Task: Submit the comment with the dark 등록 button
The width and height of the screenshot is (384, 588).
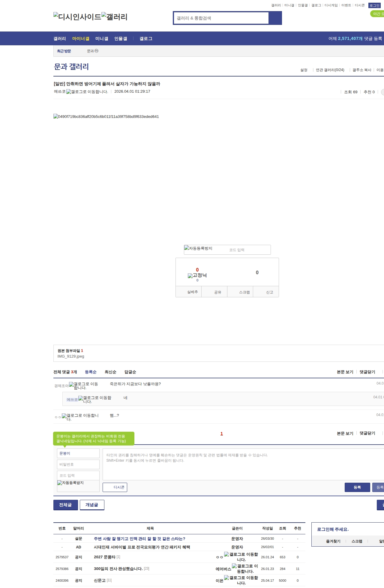Action: click(x=357, y=487)
